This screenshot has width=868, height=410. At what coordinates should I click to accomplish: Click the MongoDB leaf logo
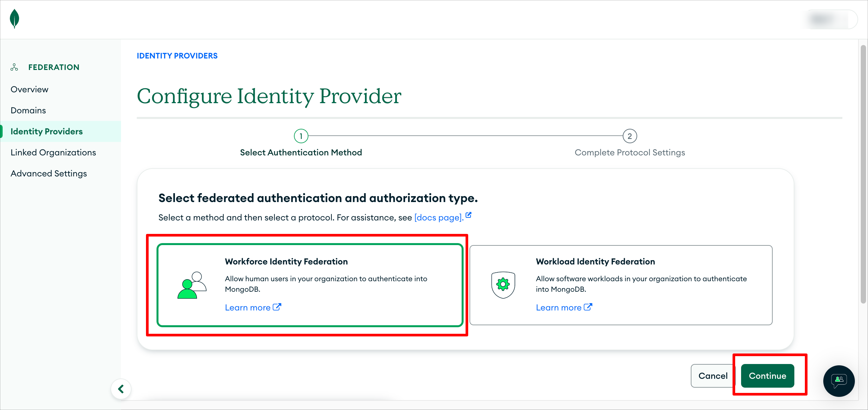coord(14,19)
